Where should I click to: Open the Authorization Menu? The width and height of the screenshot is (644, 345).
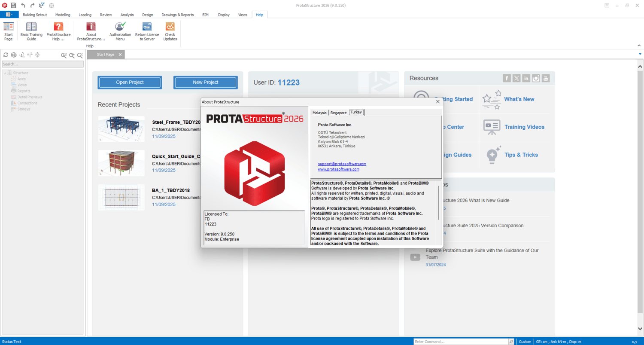[x=120, y=32]
